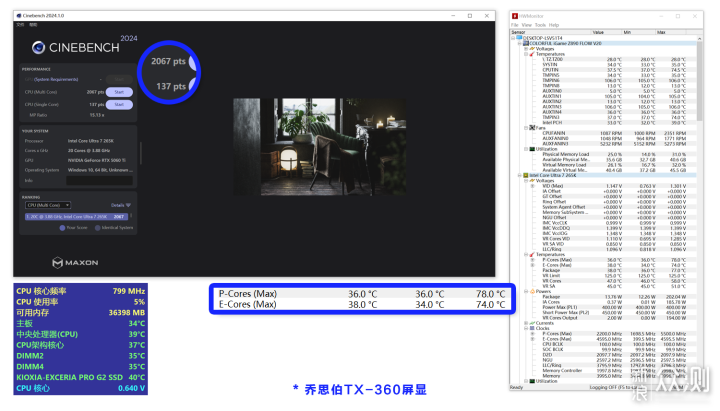Screen dimensions: 720x411
Task: Click the Sensor column header
Action: coord(551,32)
